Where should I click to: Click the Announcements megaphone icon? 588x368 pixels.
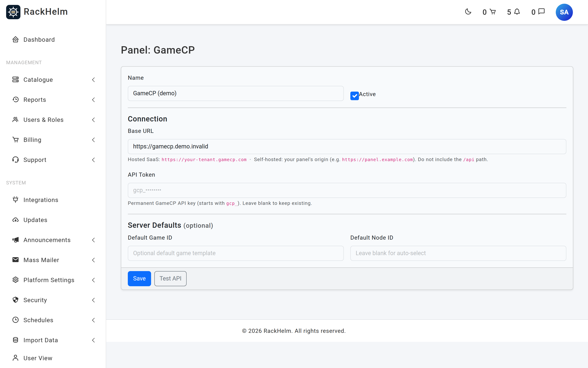point(16,240)
